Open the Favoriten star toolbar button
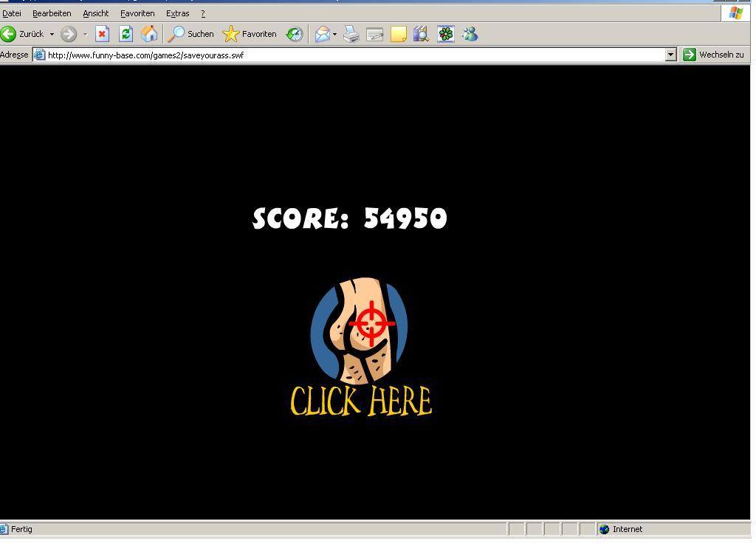Screen dimensions: 756x549 click(x=250, y=34)
